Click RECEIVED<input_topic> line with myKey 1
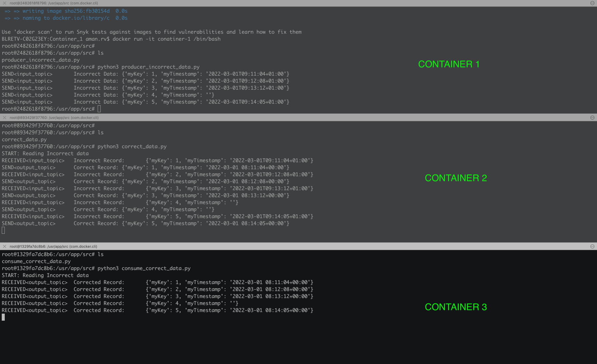Viewport: 597px width, 364px height. 158,161
